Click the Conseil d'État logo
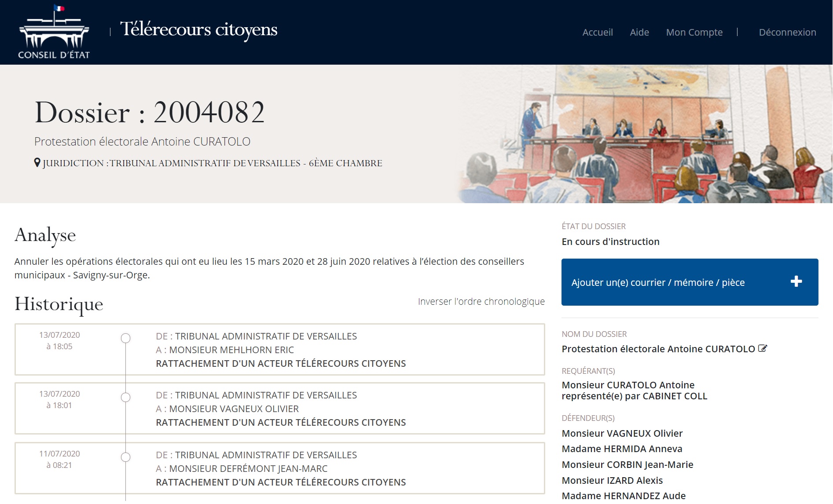 tap(54, 32)
